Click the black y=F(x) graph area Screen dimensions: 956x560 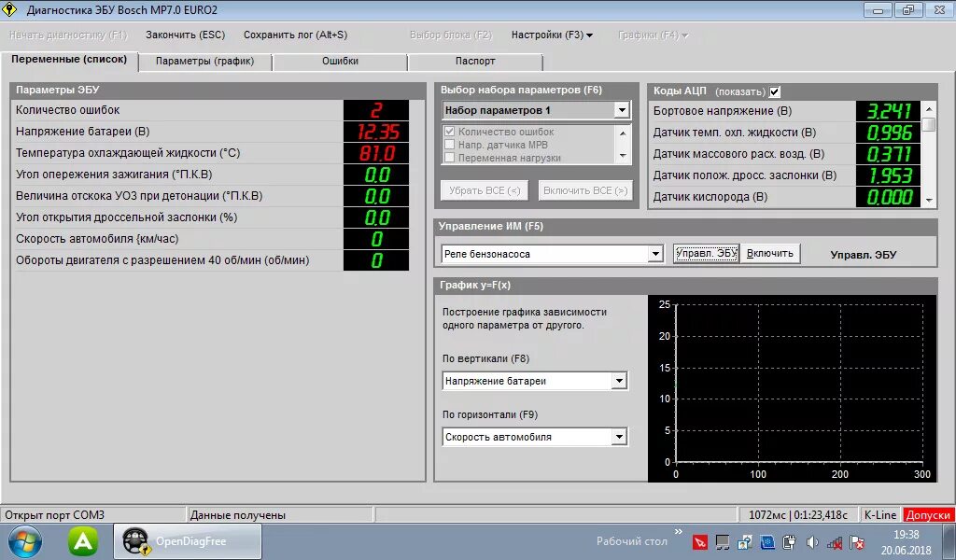(x=792, y=389)
